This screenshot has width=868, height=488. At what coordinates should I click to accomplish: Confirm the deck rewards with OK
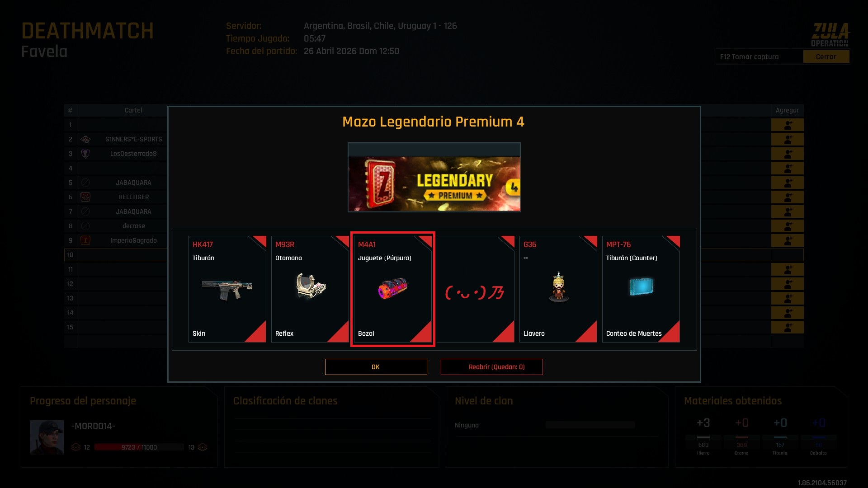376,367
